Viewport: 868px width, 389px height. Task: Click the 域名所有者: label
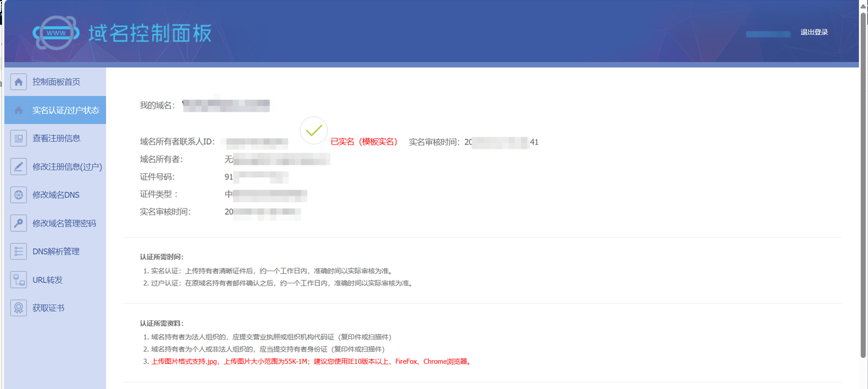tap(161, 160)
